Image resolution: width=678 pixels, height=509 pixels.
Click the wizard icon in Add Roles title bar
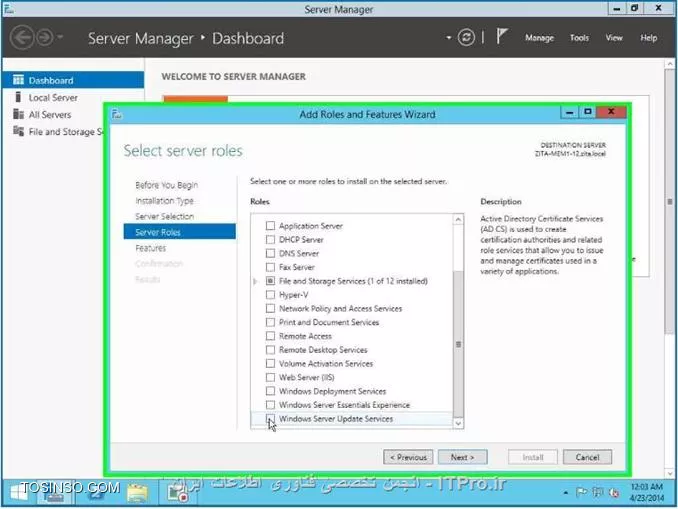click(x=117, y=114)
